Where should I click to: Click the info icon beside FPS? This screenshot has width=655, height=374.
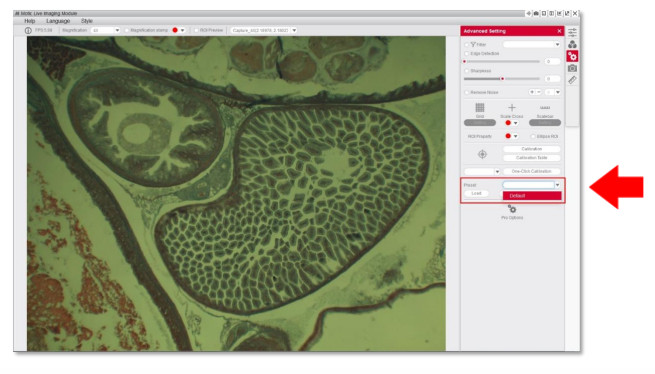pos(28,31)
